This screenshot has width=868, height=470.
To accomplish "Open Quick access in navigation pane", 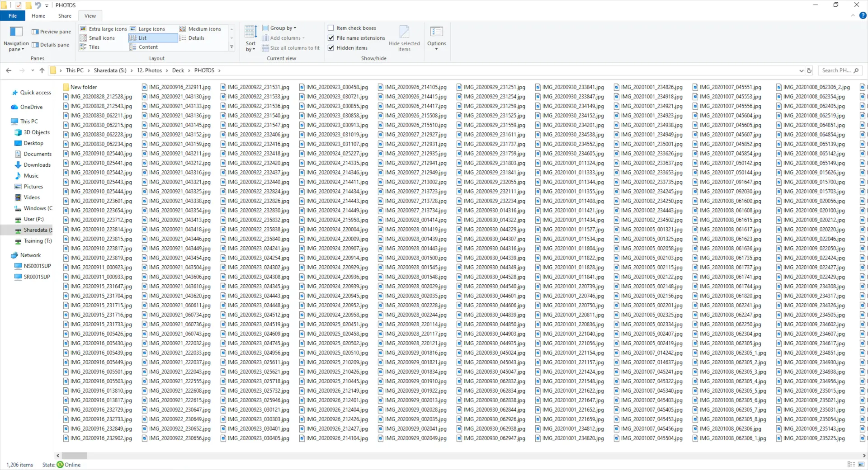I will (x=31, y=93).
